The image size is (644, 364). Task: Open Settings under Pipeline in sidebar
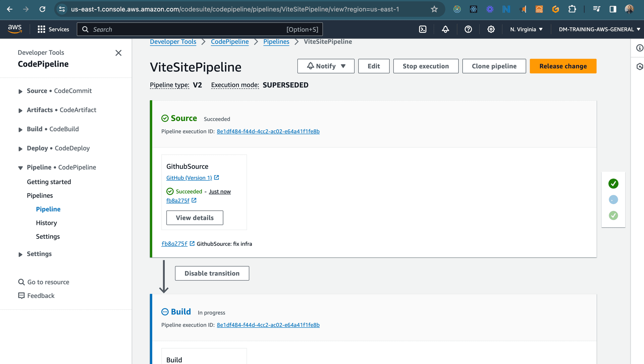click(x=48, y=237)
